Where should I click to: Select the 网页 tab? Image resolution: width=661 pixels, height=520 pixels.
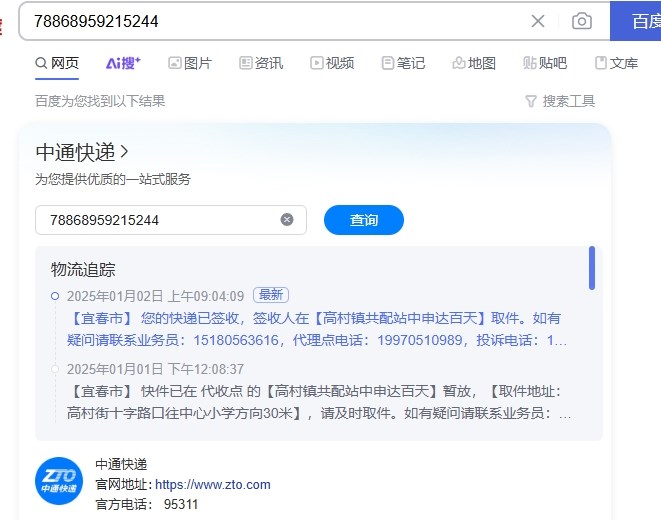tap(57, 63)
